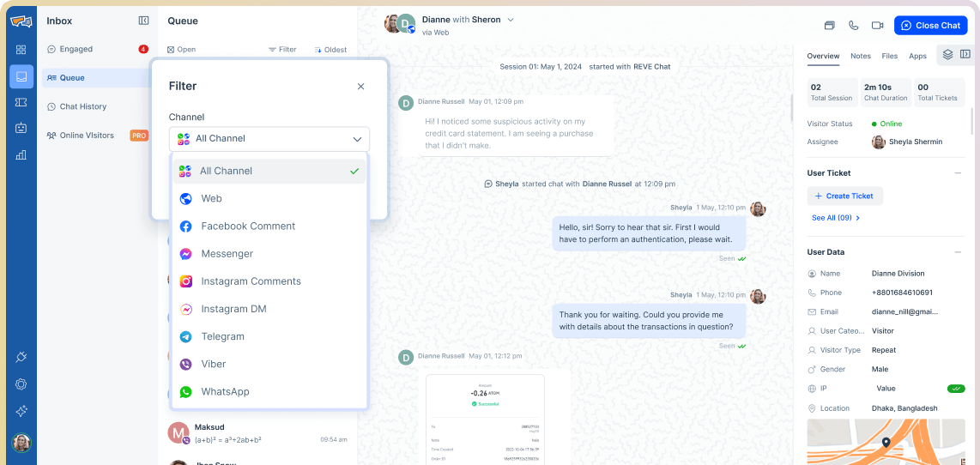The width and height of the screenshot is (980, 465).
Task: Collapse the User Ticket section
Action: coord(959,173)
